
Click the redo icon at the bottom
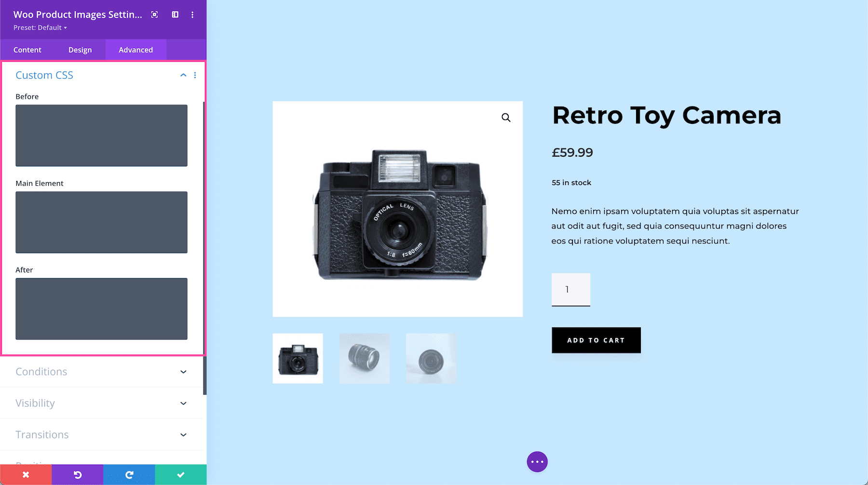(129, 474)
